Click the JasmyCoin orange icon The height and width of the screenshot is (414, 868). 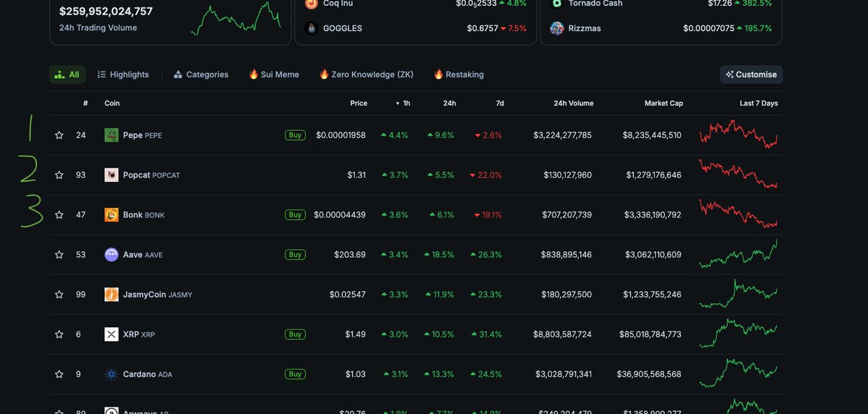(111, 294)
